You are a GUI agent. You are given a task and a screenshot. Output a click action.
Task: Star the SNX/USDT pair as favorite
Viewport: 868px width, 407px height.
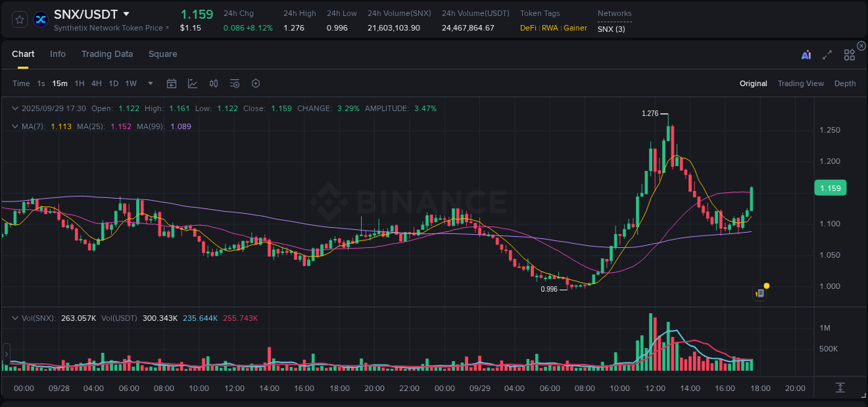tap(19, 19)
